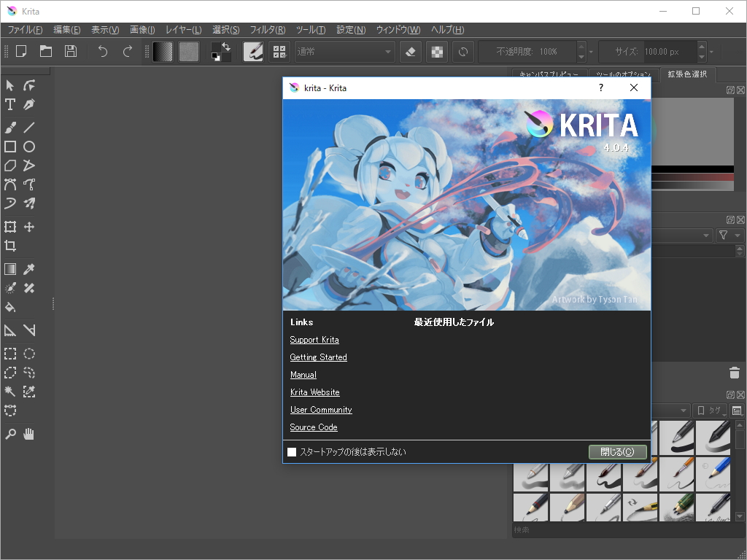This screenshot has height=560, width=747.
Task: Select the Fill tool
Action: (9, 307)
